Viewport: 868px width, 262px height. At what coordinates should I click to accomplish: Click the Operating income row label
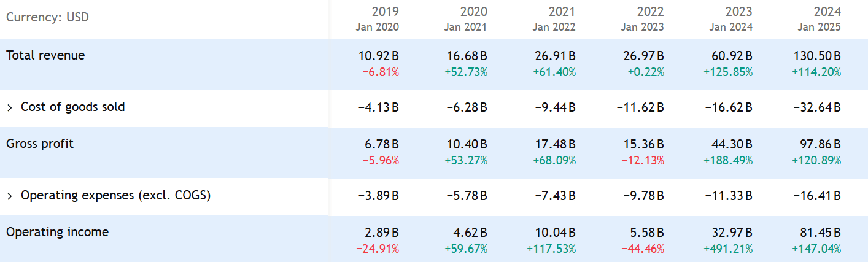(x=57, y=232)
